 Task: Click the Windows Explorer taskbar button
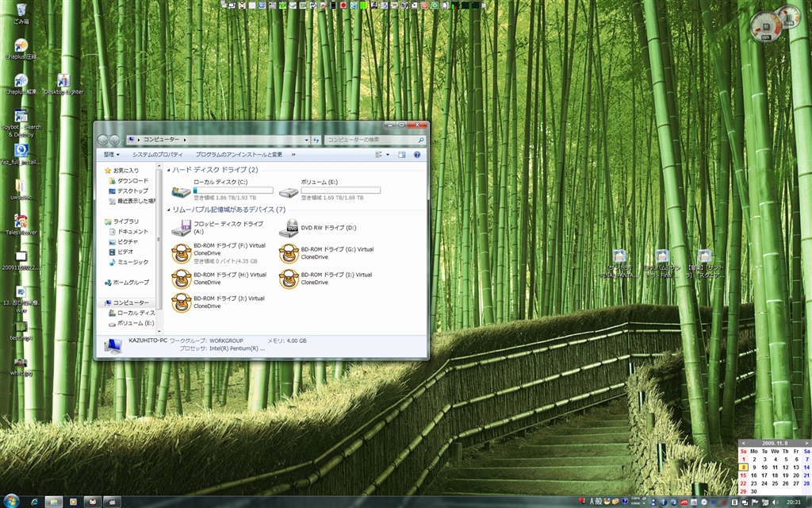pos(53,502)
